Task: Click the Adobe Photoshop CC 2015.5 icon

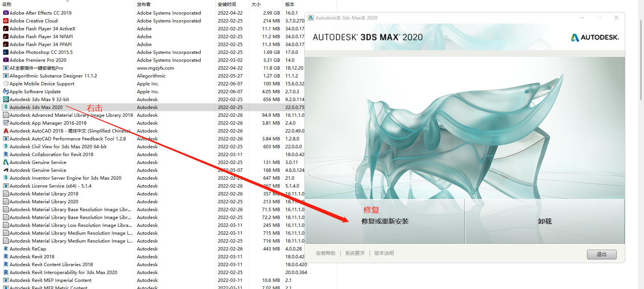Action: (6, 52)
